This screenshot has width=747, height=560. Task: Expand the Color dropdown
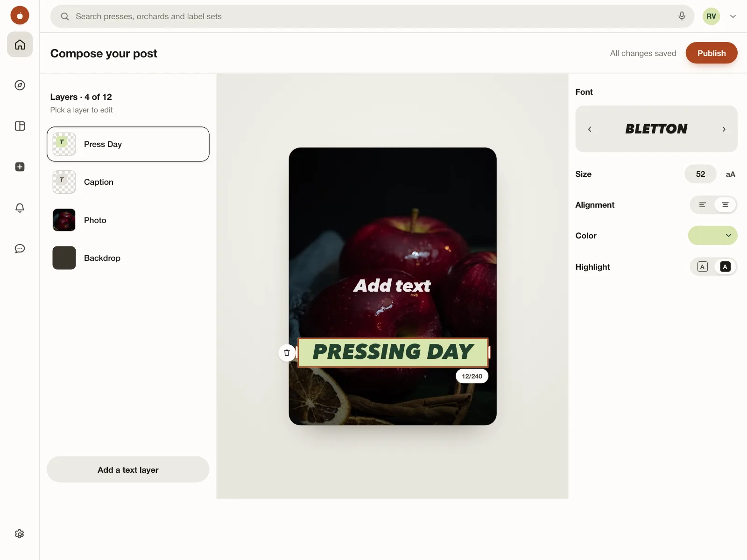(712, 236)
